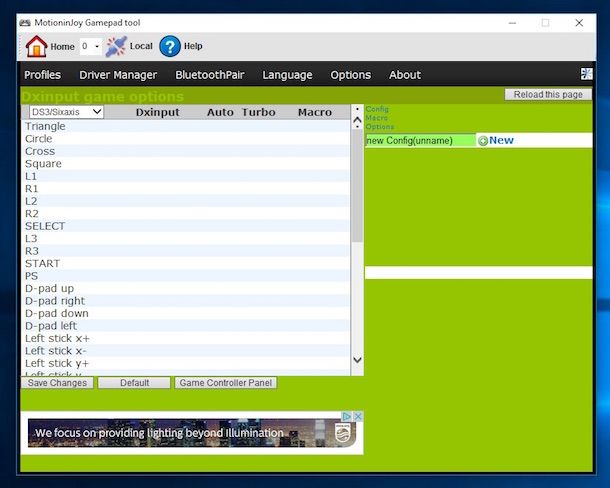The image size is (610, 488).
Task: Click the Help label in toolbar
Action: click(x=193, y=46)
